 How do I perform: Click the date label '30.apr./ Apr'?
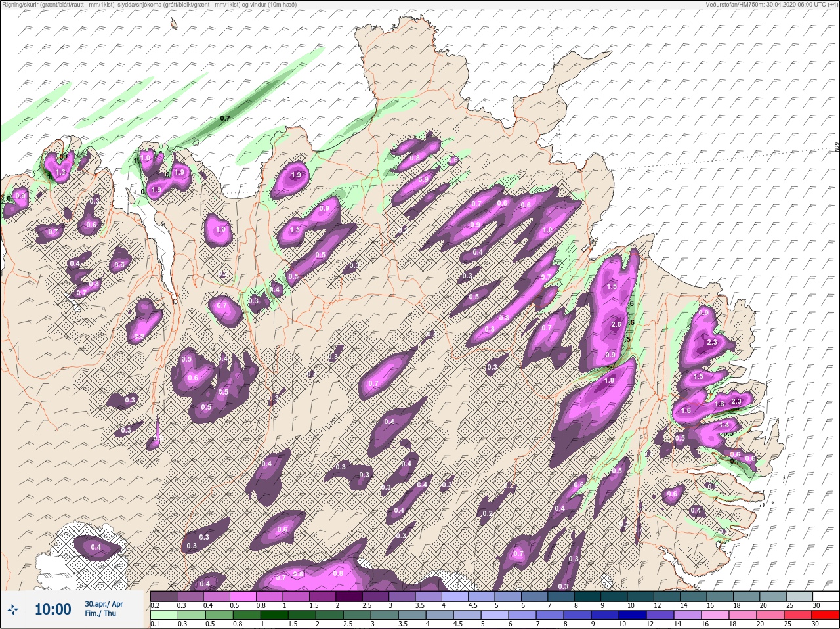point(103,604)
